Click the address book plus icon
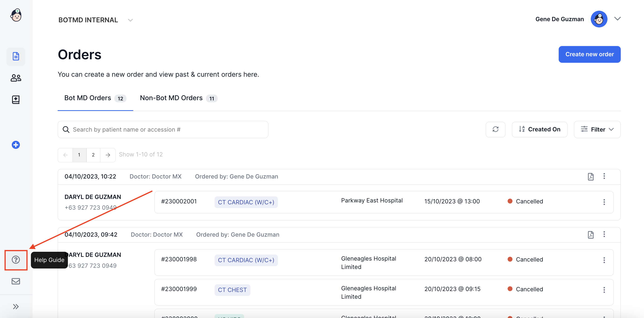 [16, 99]
